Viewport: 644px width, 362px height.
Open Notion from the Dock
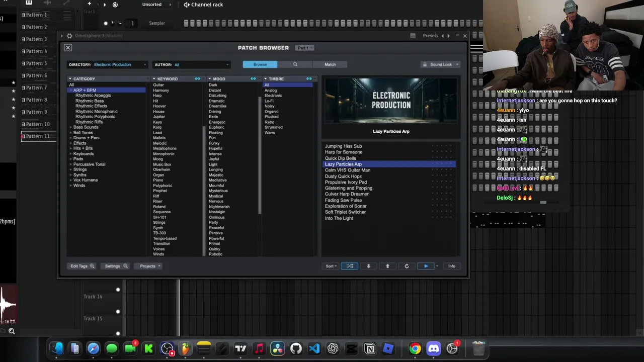(x=370, y=348)
